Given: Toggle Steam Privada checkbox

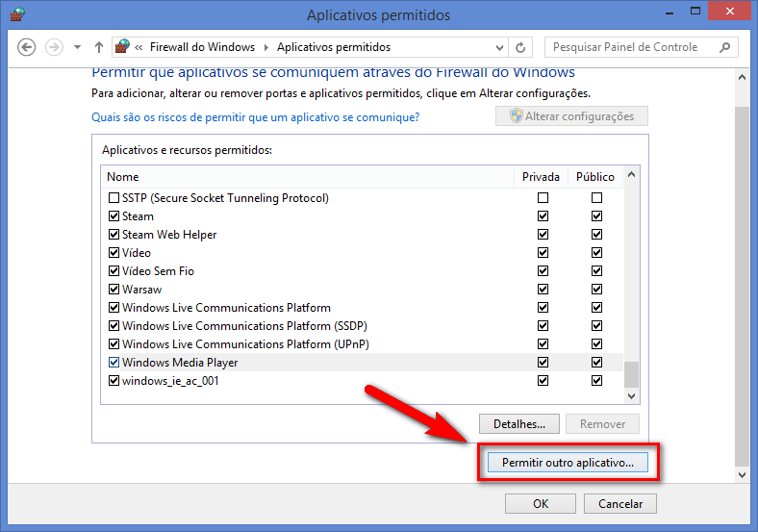Looking at the screenshot, I should [543, 216].
